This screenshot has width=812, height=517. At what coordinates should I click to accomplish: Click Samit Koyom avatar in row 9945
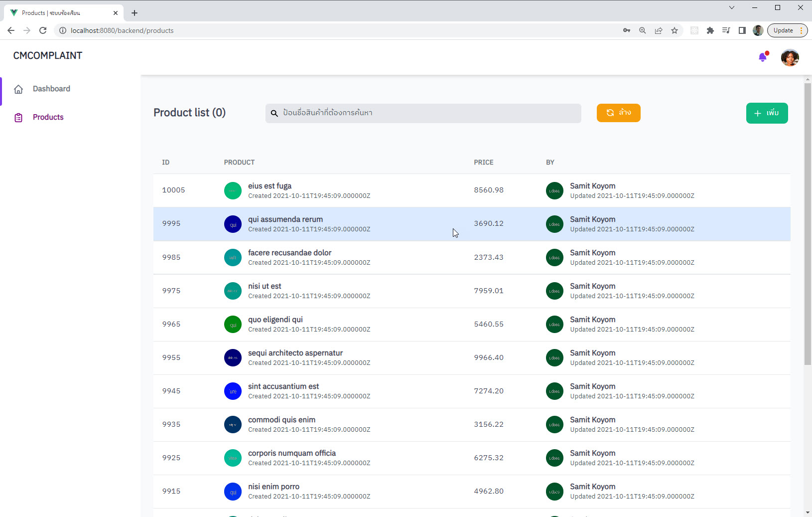[554, 391]
